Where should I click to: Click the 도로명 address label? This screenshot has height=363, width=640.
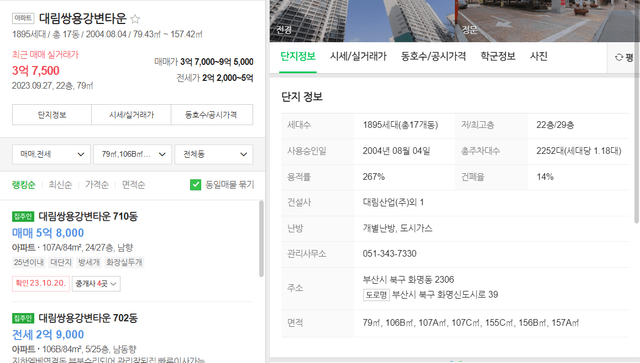point(376,294)
